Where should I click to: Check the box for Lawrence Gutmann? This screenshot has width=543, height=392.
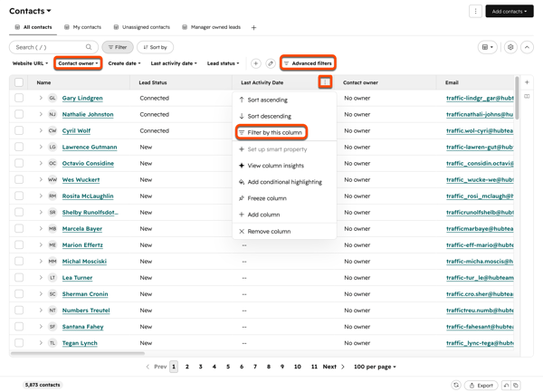point(19,147)
